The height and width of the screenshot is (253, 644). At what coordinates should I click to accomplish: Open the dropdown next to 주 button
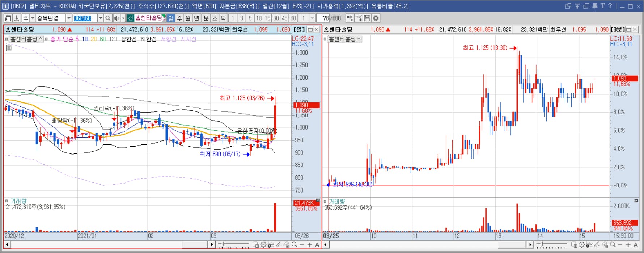tap(33, 18)
